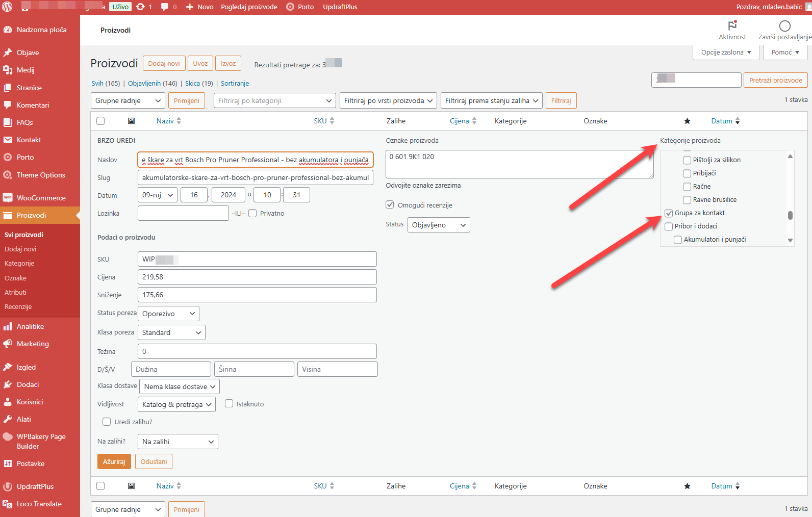Expand the Klasa poreza Standard dropdown
812x517 pixels.
coord(171,332)
